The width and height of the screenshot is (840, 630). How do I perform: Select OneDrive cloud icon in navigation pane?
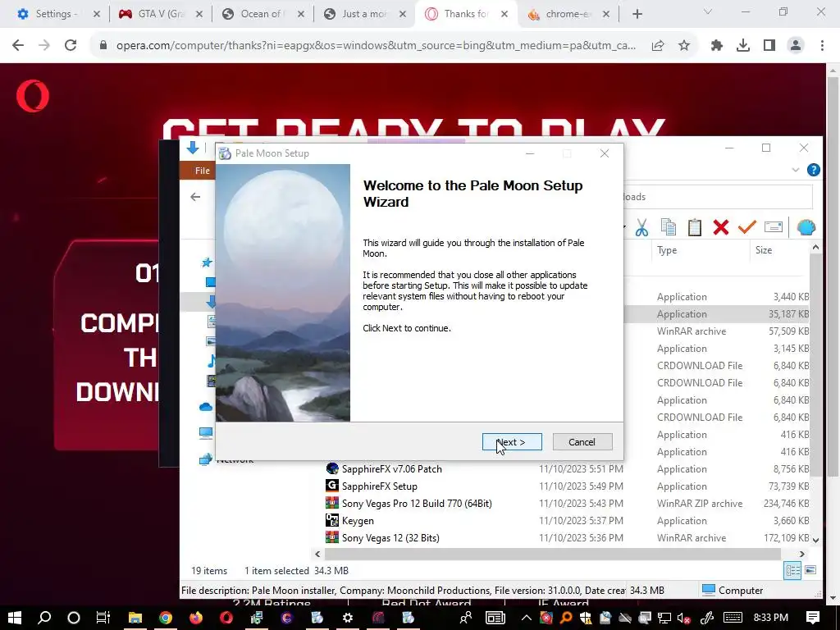click(x=206, y=407)
